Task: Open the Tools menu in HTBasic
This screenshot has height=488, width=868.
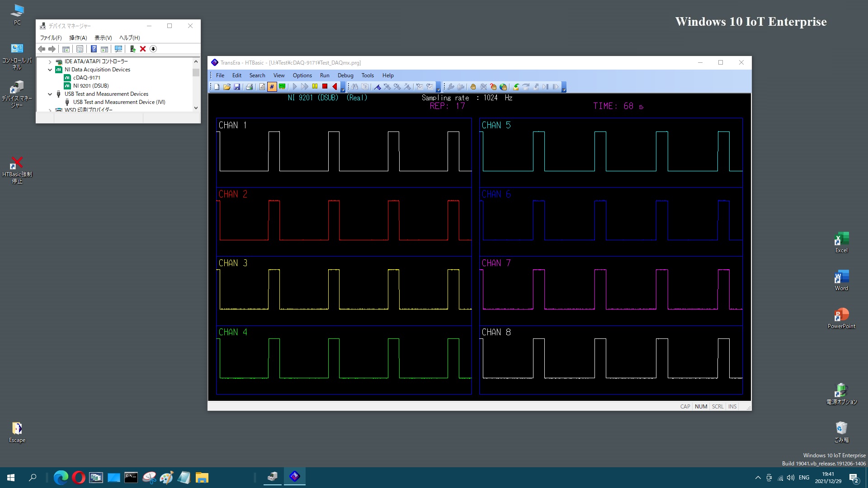Action: click(368, 75)
